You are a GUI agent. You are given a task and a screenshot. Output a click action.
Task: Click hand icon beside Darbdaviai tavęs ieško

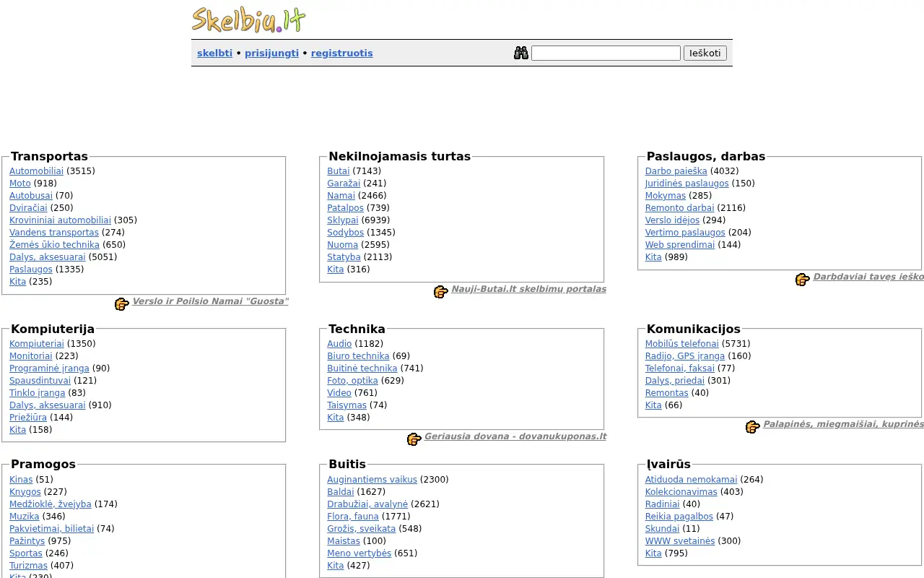point(803,280)
